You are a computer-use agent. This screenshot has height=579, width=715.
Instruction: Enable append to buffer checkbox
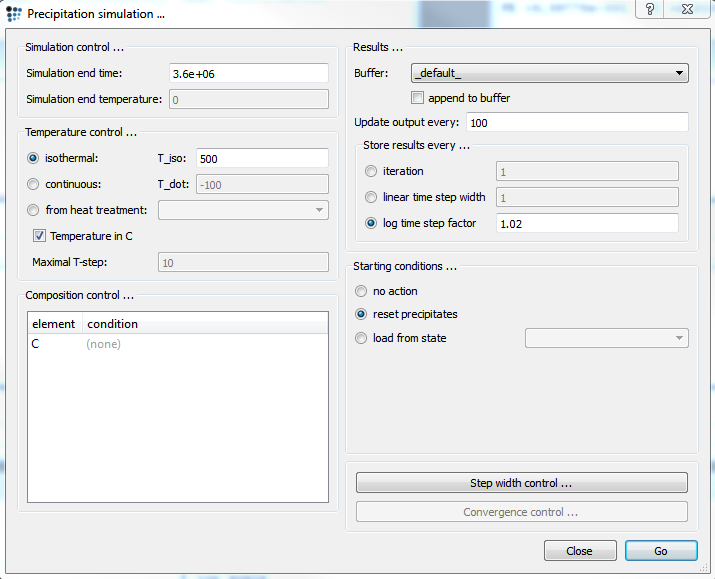coord(418,98)
